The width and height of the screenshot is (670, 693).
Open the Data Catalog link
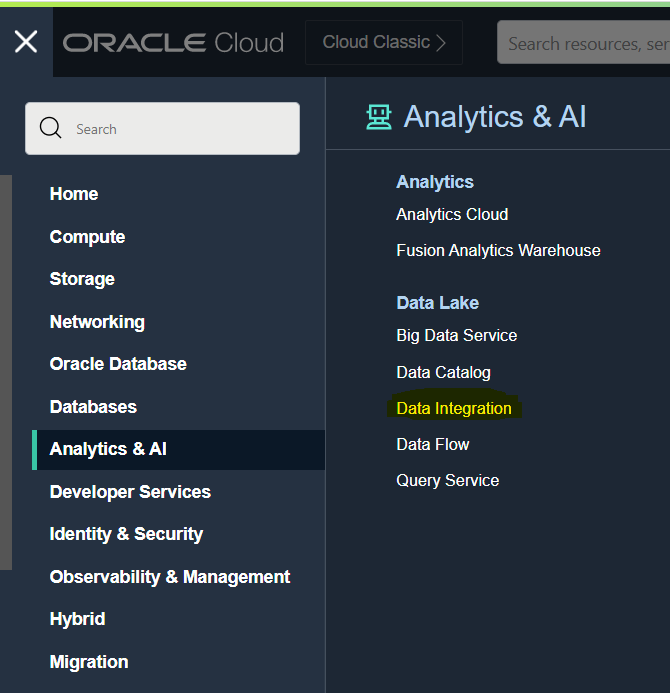pos(443,372)
